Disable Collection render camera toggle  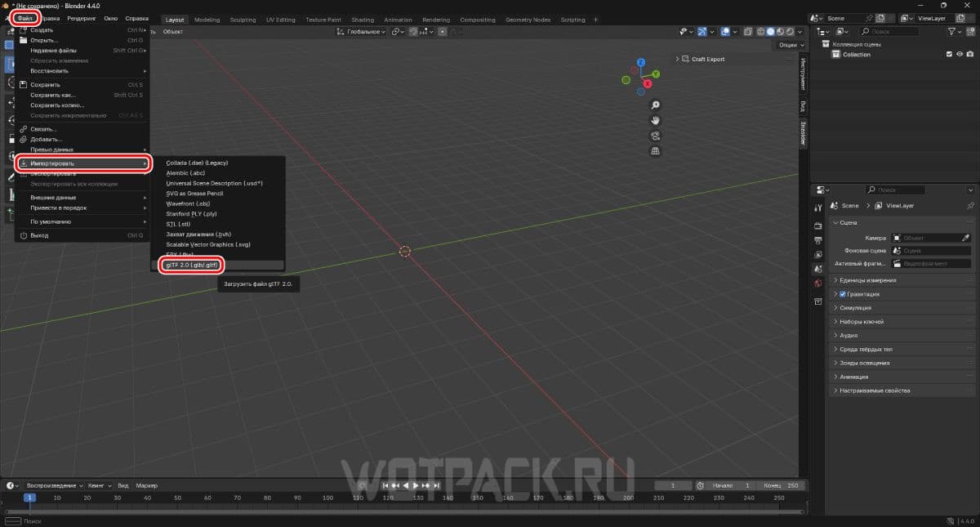[969, 54]
